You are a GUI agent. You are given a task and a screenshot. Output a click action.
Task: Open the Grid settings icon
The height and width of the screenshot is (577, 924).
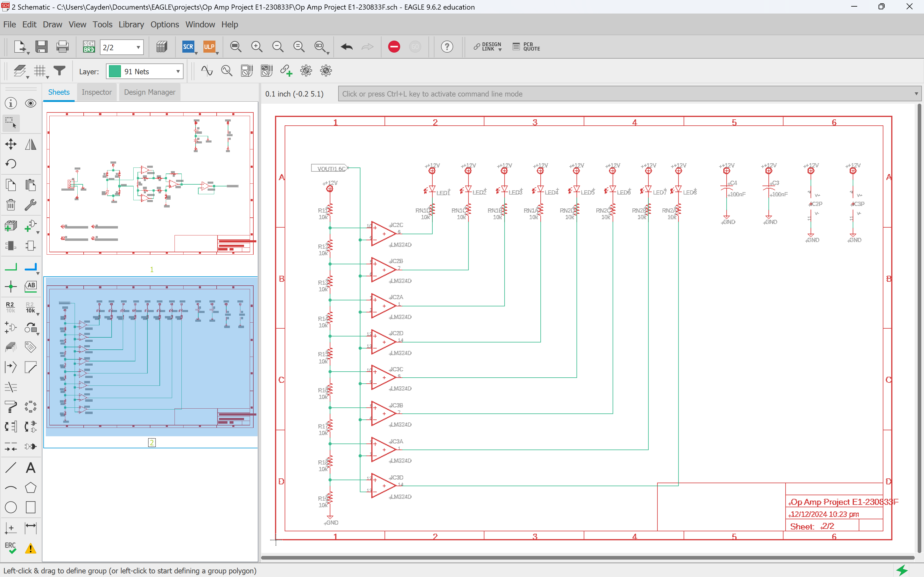(x=39, y=71)
